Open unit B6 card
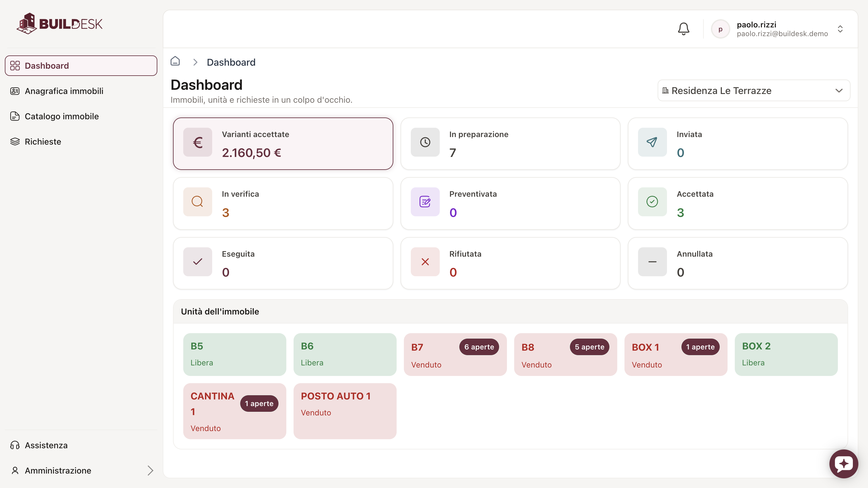The width and height of the screenshot is (868, 488). [x=345, y=355]
